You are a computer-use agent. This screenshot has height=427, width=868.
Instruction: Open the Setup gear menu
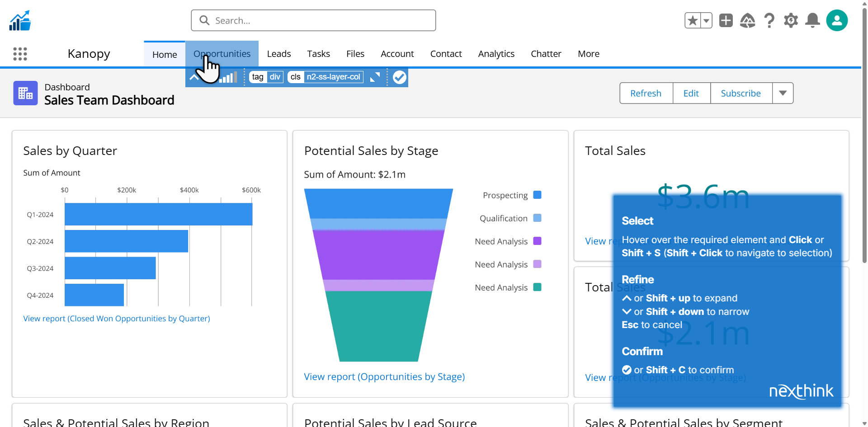point(791,21)
